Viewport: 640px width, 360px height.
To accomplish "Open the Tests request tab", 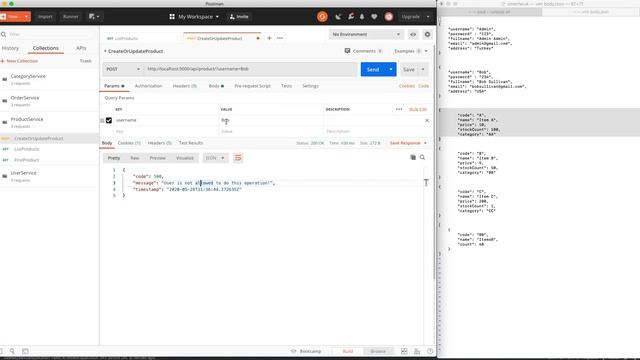I will point(287,86).
